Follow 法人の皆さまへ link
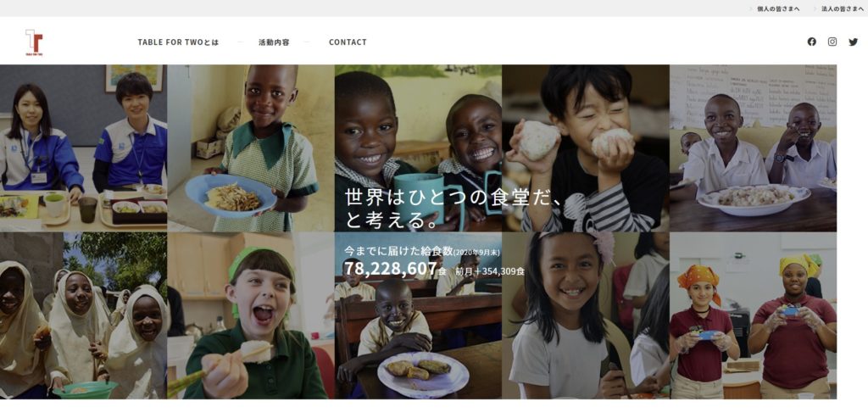The image size is (868, 418). pyautogui.click(x=843, y=8)
